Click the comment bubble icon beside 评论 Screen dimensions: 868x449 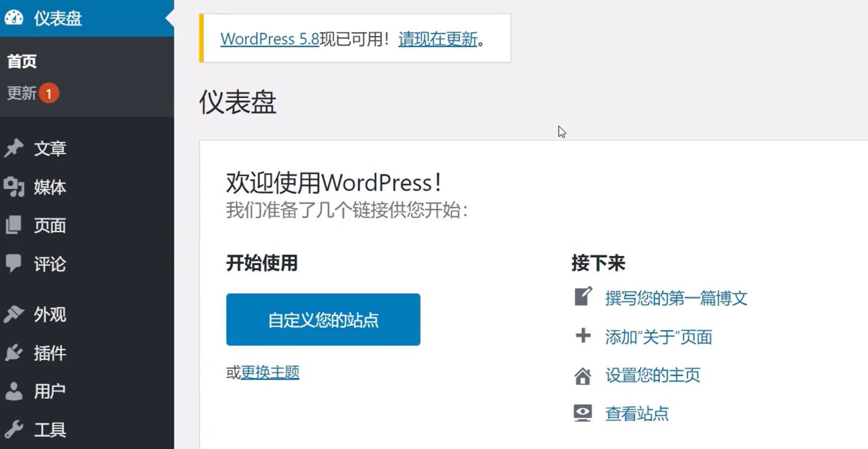tap(14, 263)
